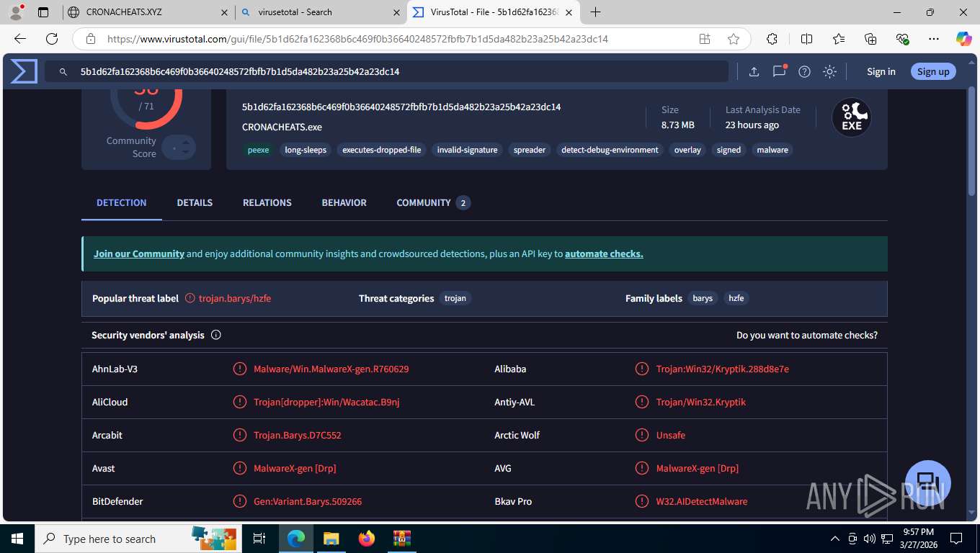
Task: Refresh the page
Action: [x=52, y=39]
